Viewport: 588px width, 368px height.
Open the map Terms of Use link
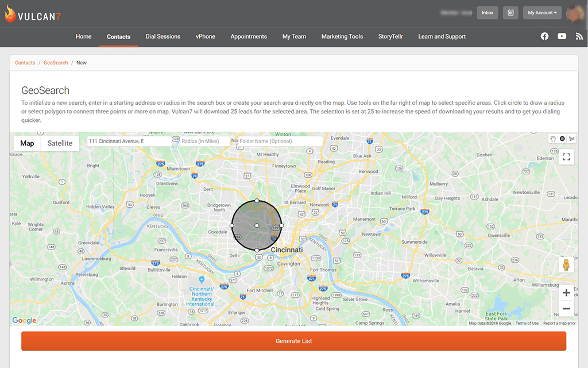point(527,323)
